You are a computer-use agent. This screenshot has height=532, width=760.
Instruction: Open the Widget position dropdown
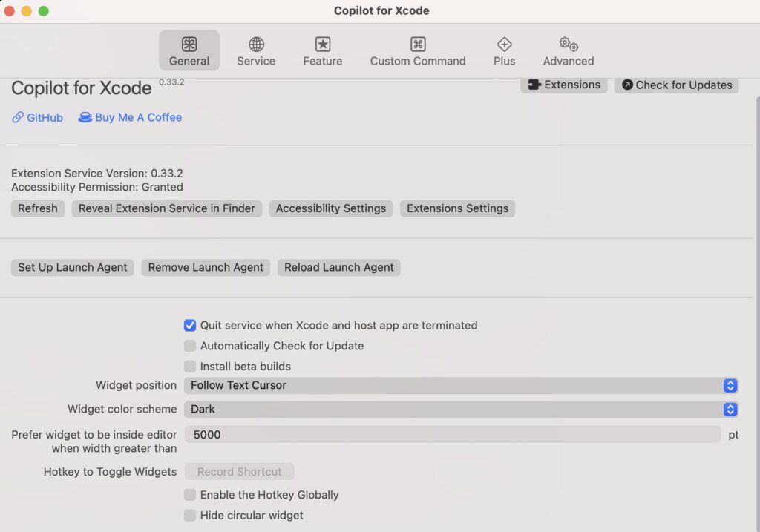730,385
